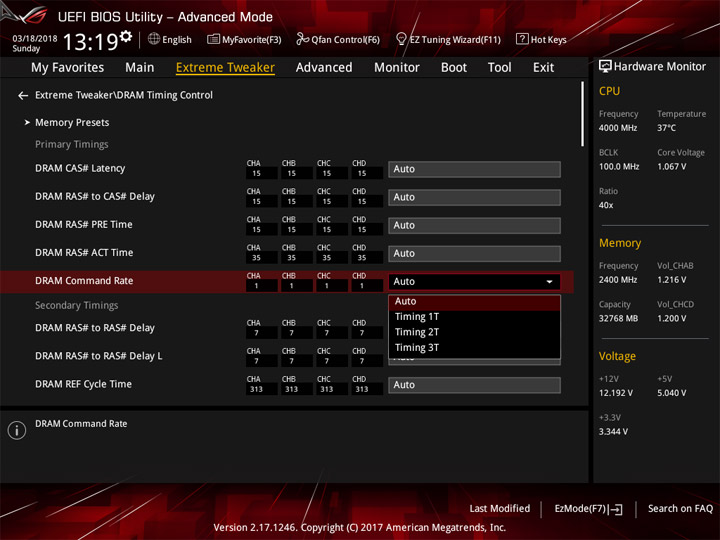Click CHD value 35 of RAS# ACT Time
Image resolution: width=720 pixels, height=540 pixels.
[367, 258]
